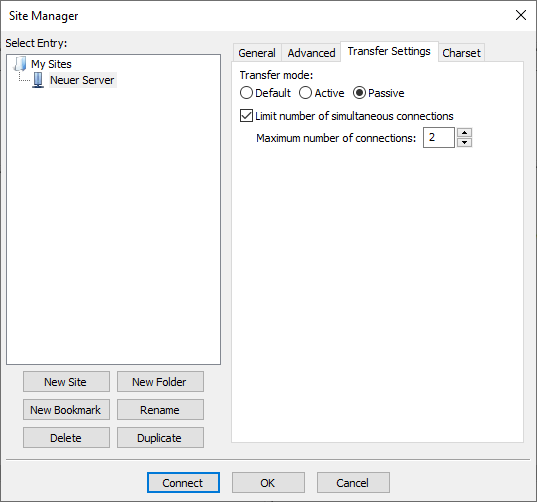Click the Duplicate button
This screenshot has height=502, width=537.
click(160, 438)
